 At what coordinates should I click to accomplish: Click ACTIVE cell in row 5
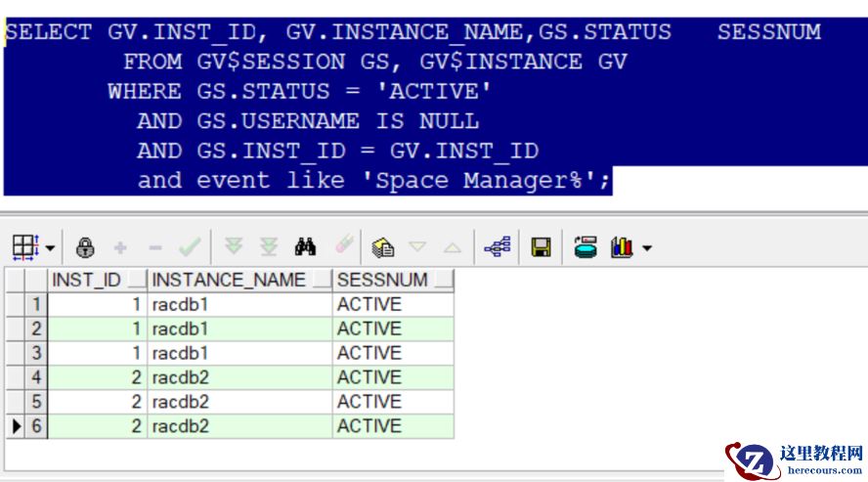(393, 402)
